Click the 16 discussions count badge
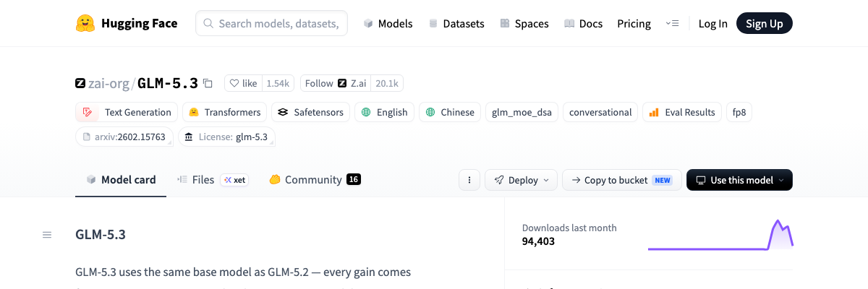This screenshot has height=289, width=868. (x=354, y=180)
